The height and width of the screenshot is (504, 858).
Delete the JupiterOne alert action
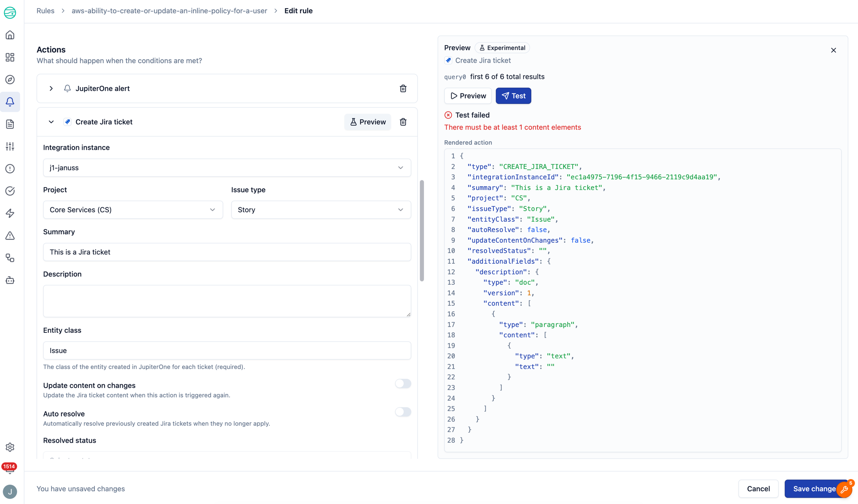coord(403,88)
